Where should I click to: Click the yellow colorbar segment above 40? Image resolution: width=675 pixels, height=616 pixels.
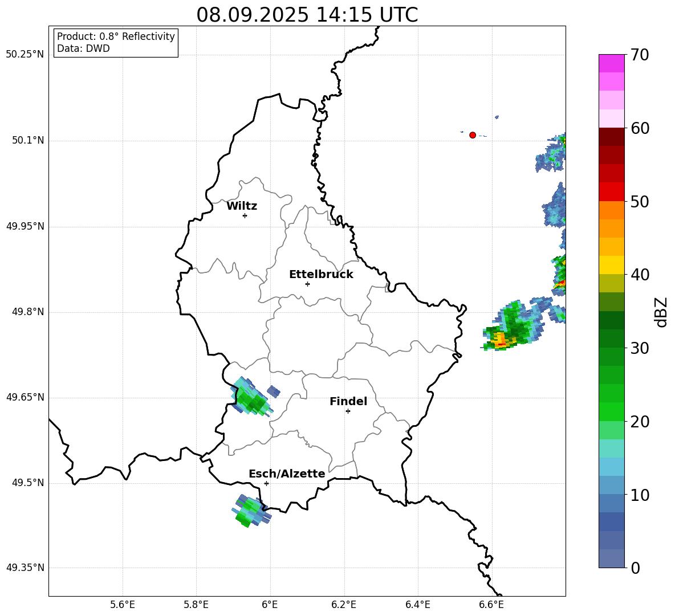(612, 265)
